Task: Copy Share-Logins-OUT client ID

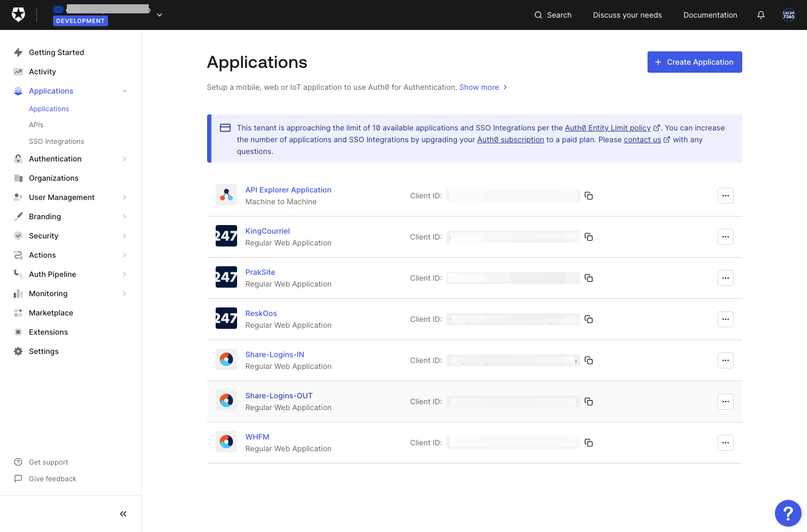Action: pyautogui.click(x=589, y=402)
